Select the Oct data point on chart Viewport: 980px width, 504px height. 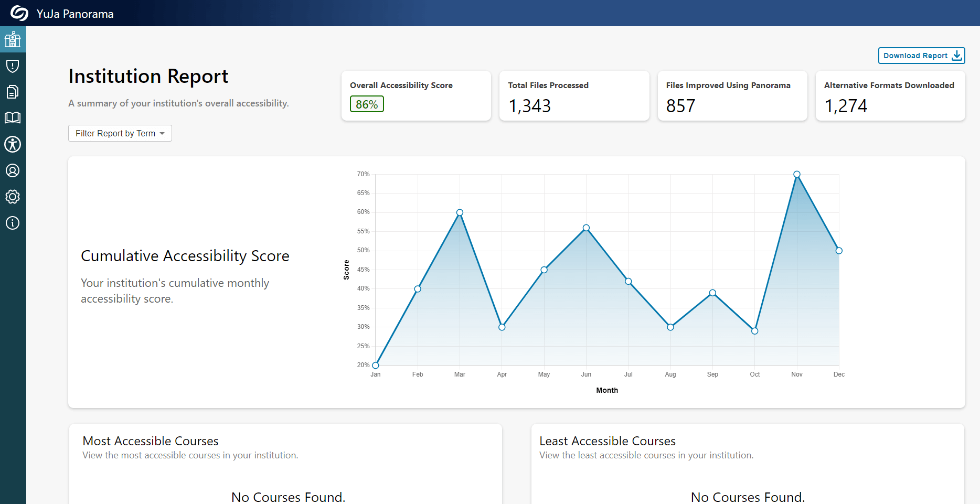point(754,331)
